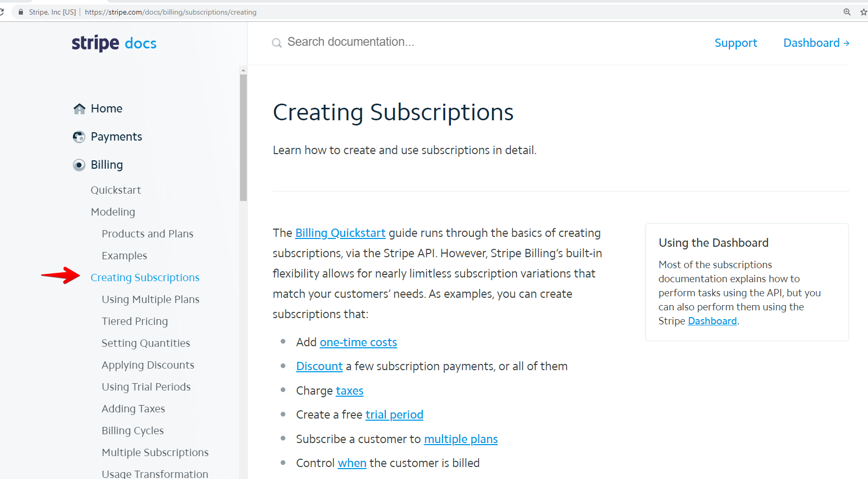Click the Billing circle icon
Viewport: 868px width, 479px height.
click(x=79, y=165)
